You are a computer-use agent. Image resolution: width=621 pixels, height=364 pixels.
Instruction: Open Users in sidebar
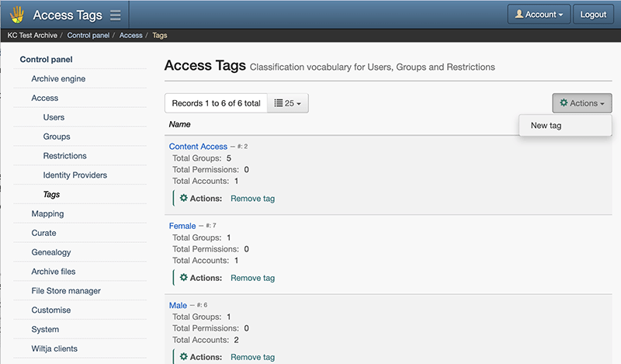coord(54,117)
